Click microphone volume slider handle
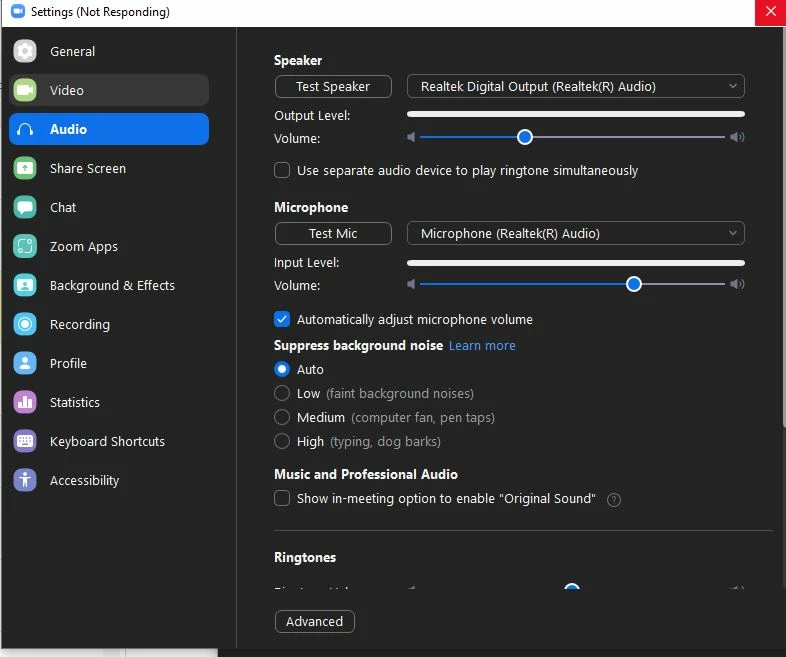 coord(634,284)
